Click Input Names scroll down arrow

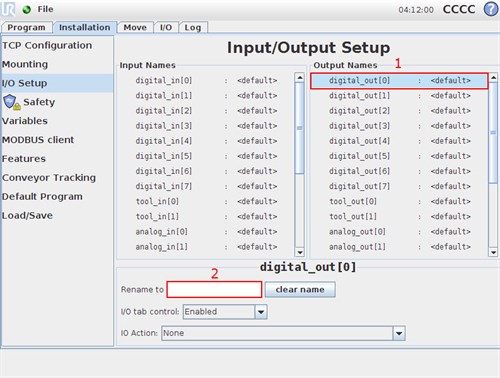(x=300, y=252)
